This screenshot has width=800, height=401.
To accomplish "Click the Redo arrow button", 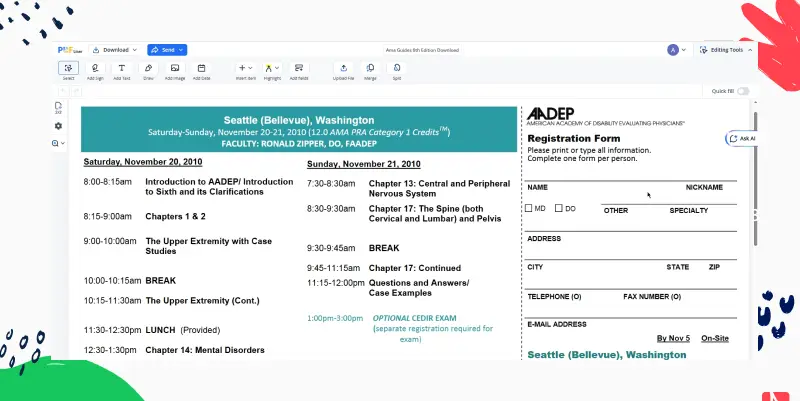I will click(x=76, y=91).
